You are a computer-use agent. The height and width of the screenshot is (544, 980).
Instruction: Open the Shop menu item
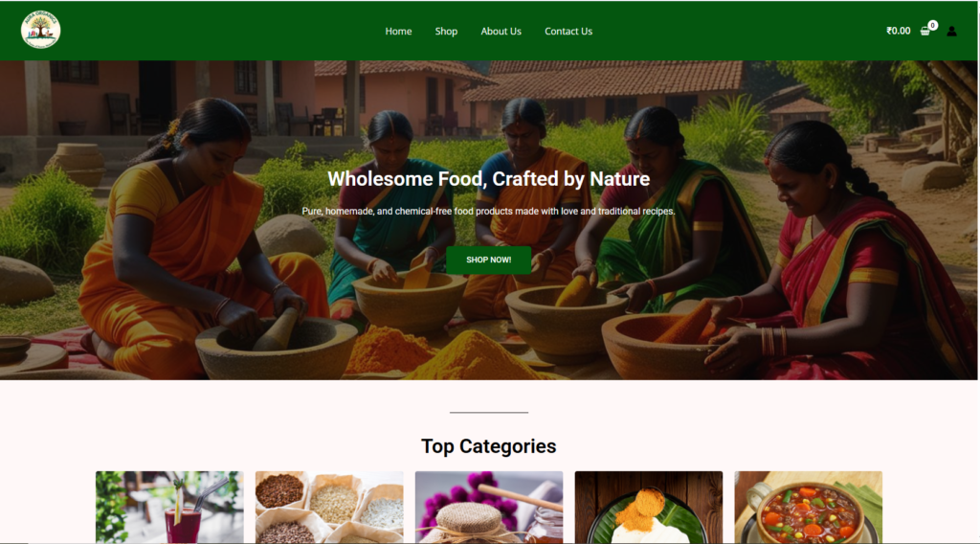click(x=446, y=32)
